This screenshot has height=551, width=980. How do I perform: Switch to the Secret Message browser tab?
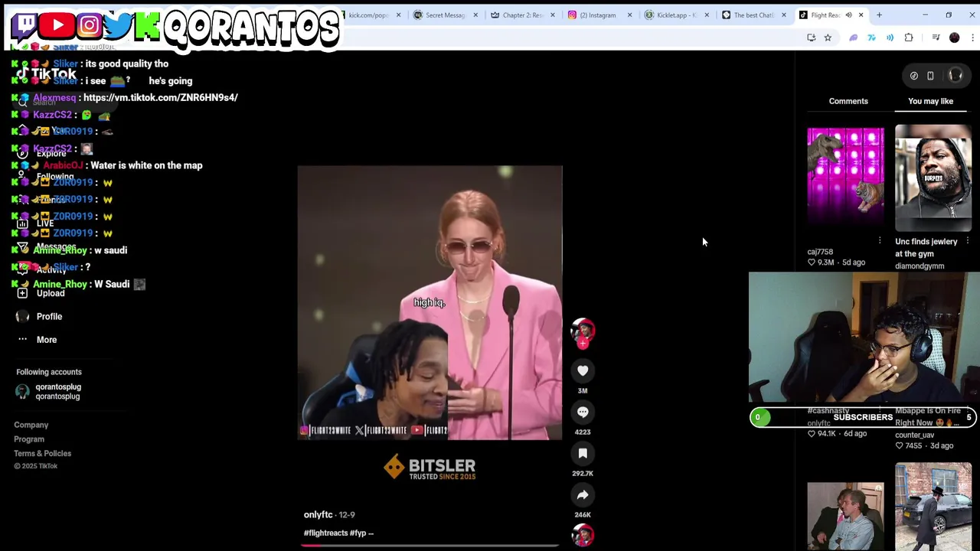pyautogui.click(x=445, y=15)
